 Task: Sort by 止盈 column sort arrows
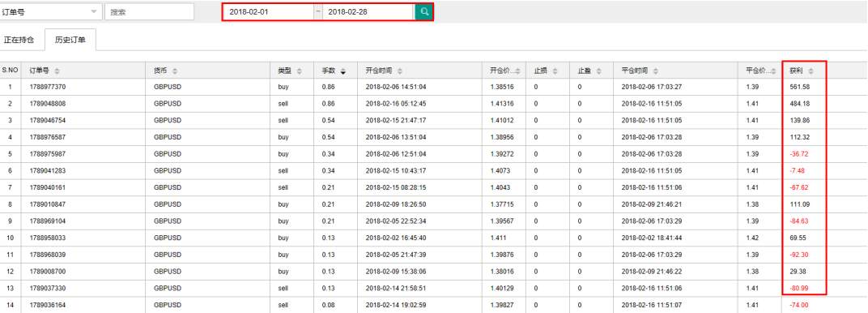tap(599, 71)
